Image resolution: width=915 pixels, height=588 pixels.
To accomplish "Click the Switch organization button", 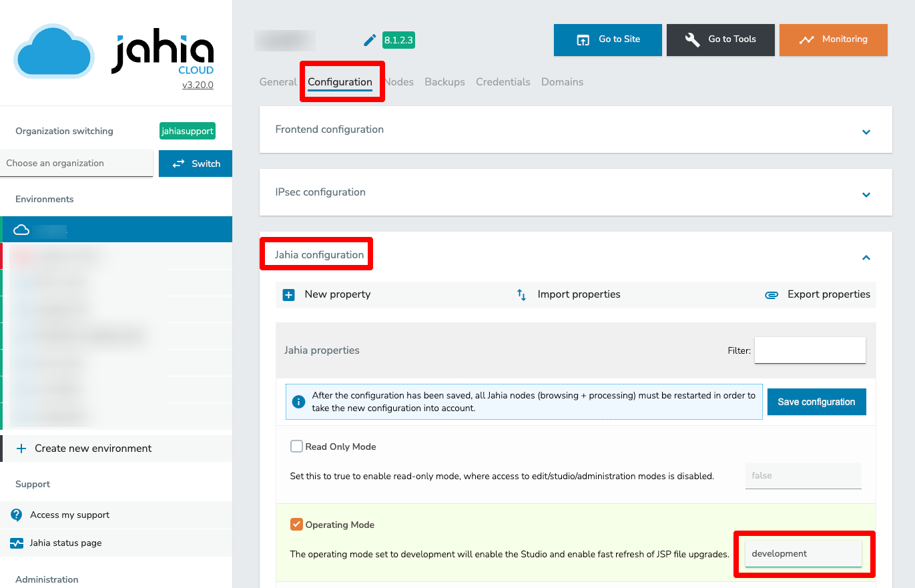I will coord(196,164).
